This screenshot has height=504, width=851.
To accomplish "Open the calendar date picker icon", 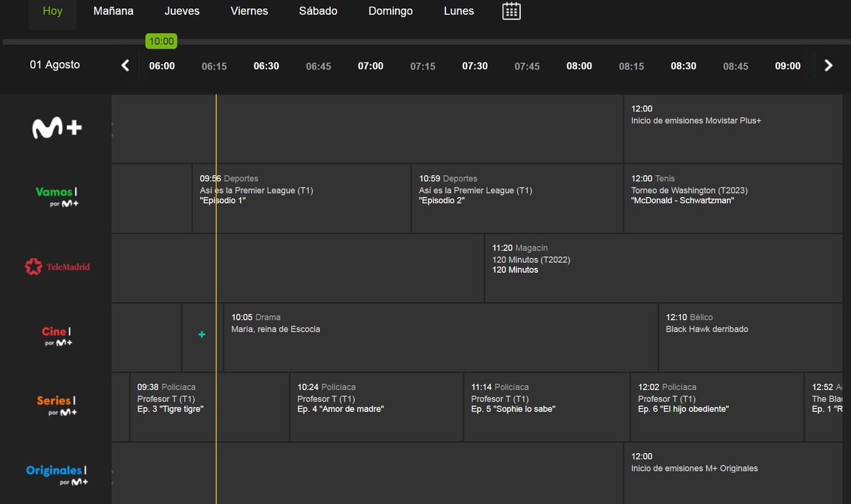I will [x=511, y=11].
